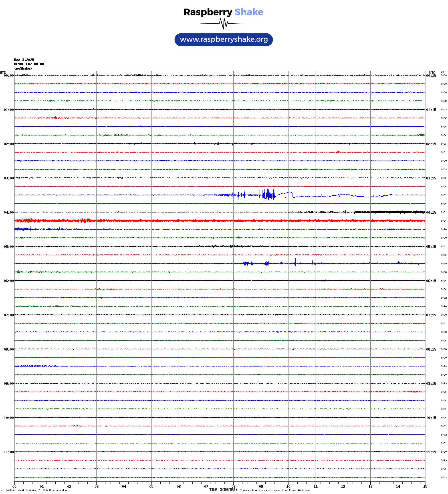Click the vertical division microvolts note

[x=36, y=490]
